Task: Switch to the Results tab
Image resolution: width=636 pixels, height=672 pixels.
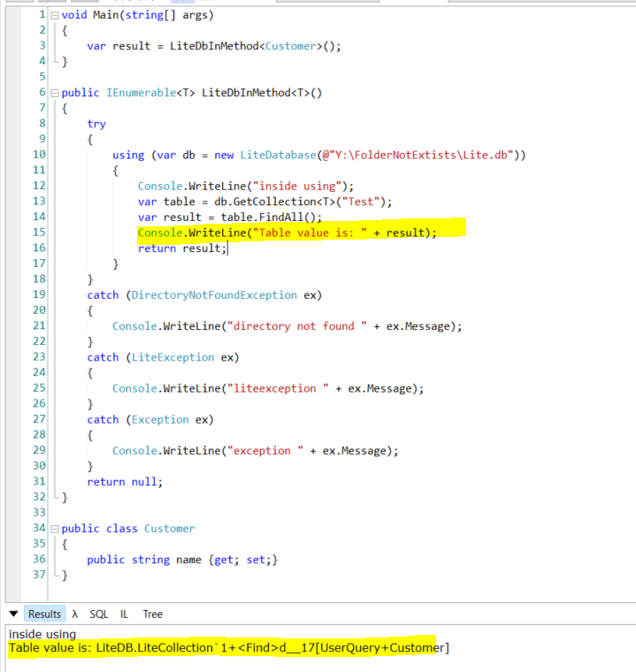Action: pyautogui.click(x=44, y=615)
